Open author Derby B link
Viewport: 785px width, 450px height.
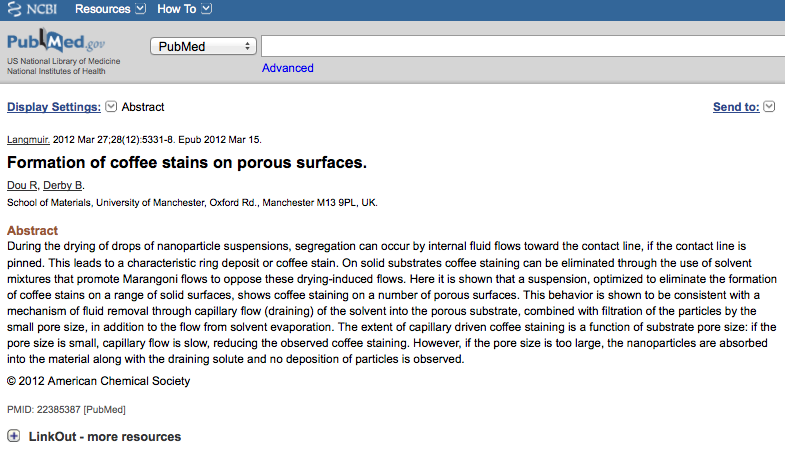(63, 185)
